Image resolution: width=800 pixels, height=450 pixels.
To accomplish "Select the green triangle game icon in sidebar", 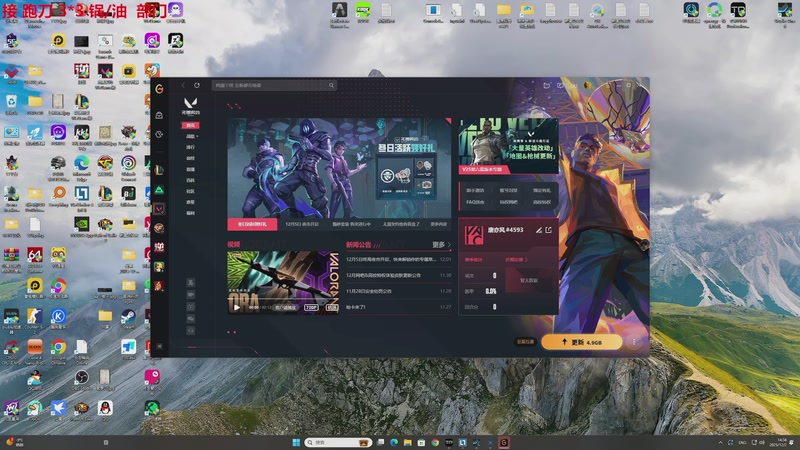I will (x=159, y=190).
